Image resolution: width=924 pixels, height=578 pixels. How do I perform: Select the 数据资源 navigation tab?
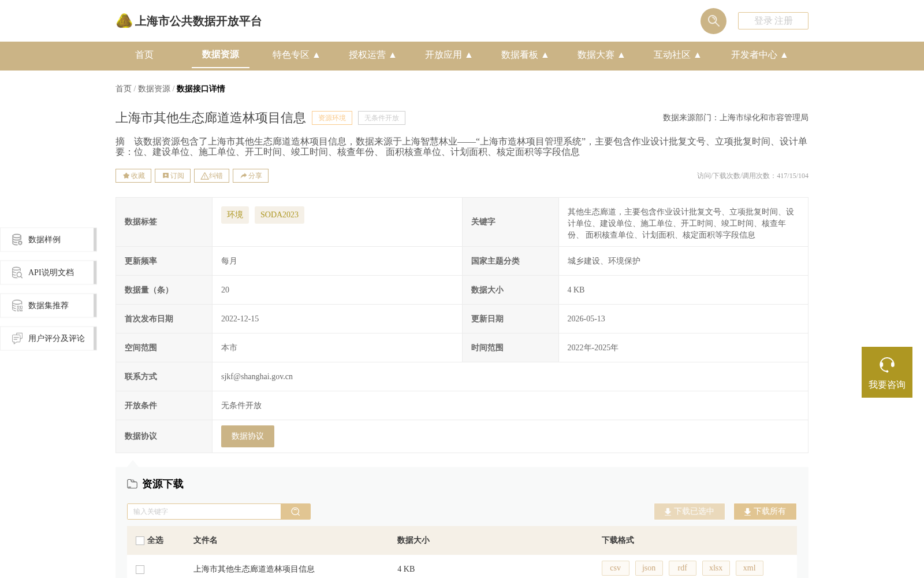[x=221, y=54]
